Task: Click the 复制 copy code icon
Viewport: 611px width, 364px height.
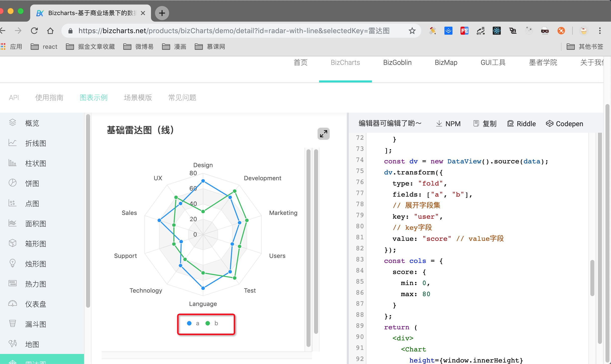Action: pos(476,124)
